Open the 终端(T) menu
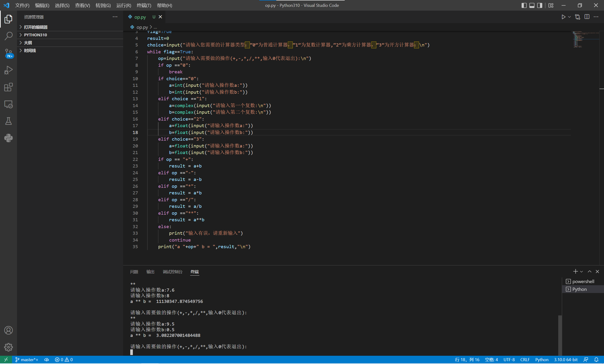Image resolution: width=604 pixels, height=364 pixels. (144, 5)
